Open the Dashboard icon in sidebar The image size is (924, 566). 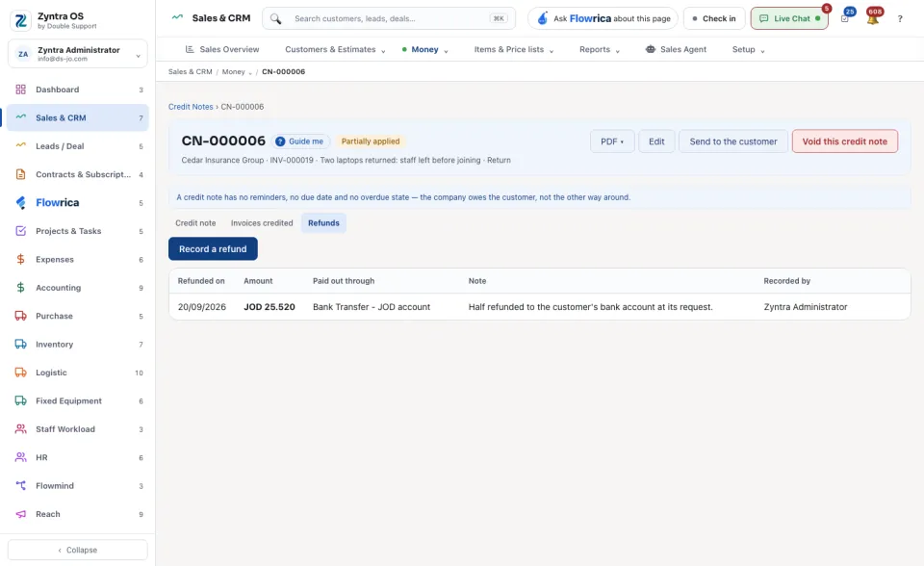pyautogui.click(x=20, y=90)
